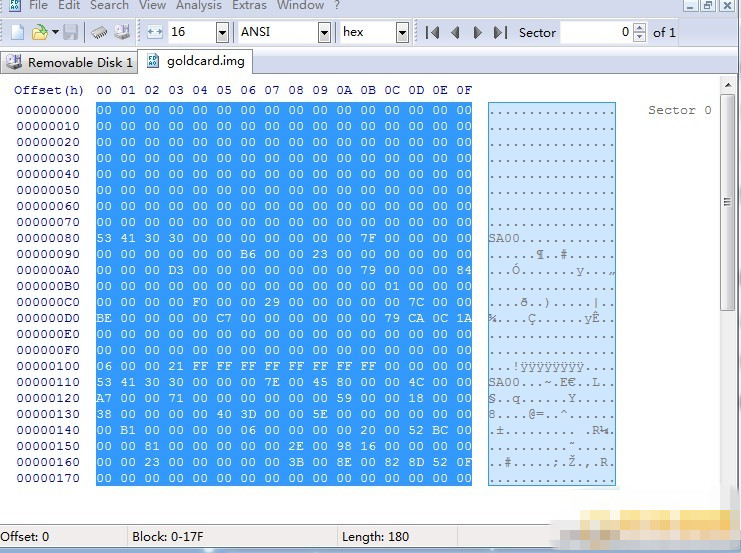Go to previous sector button
This screenshot has width=741, height=553.
tap(455, 33)
